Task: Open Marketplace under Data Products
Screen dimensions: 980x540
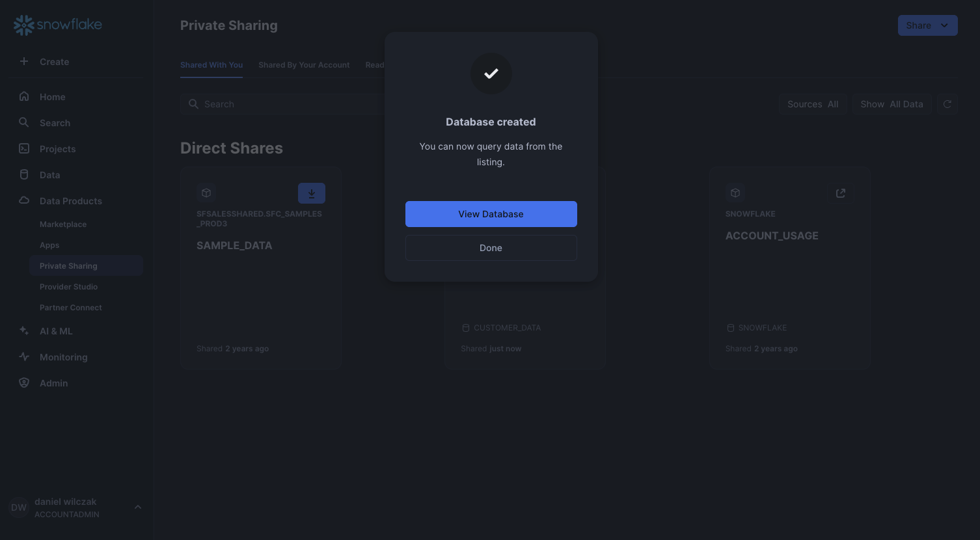Action: coord(63,224)
